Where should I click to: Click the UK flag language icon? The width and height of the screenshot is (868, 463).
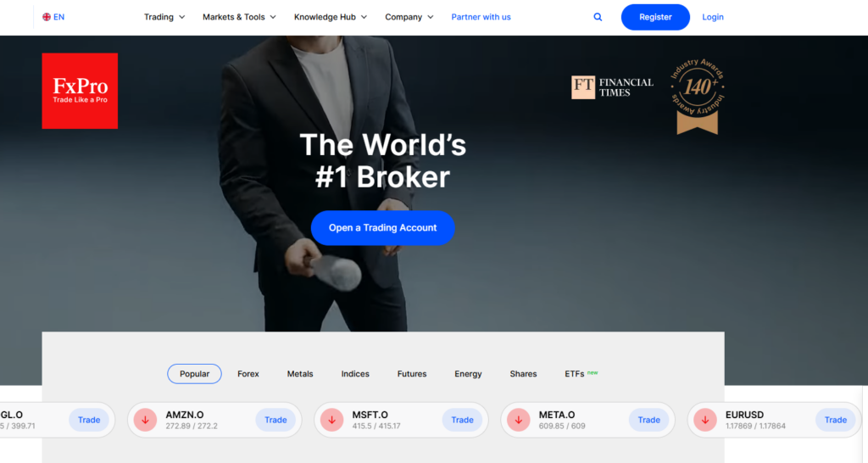pyautogui.click(x=47, y=17)
